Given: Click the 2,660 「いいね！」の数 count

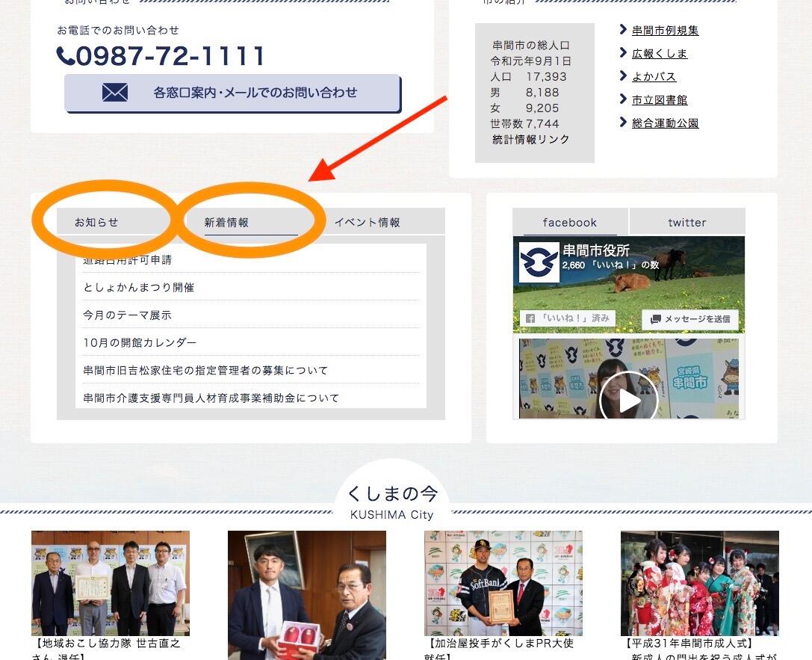Looking at the screenshot, I should (x=610, y=265).
